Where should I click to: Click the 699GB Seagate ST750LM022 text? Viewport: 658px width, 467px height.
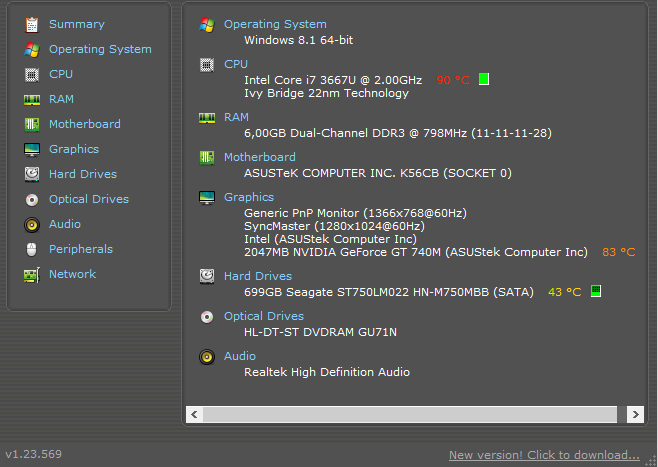(389, 292)
